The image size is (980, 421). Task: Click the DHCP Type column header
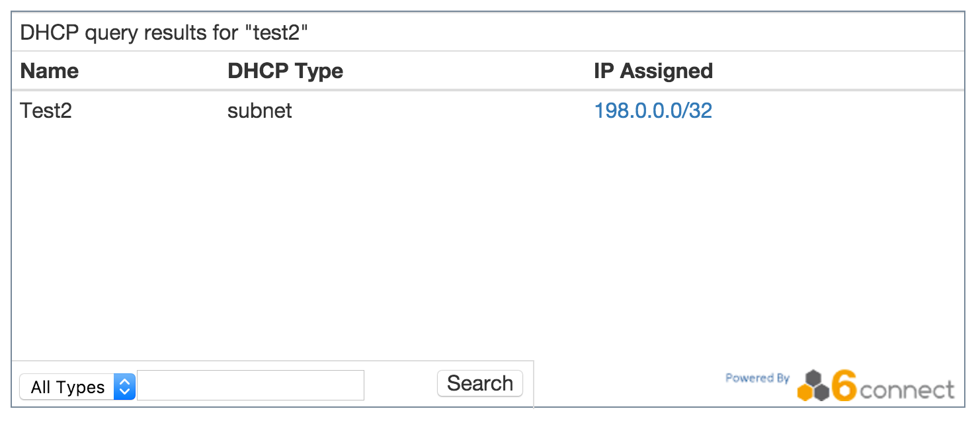(285, 71)
